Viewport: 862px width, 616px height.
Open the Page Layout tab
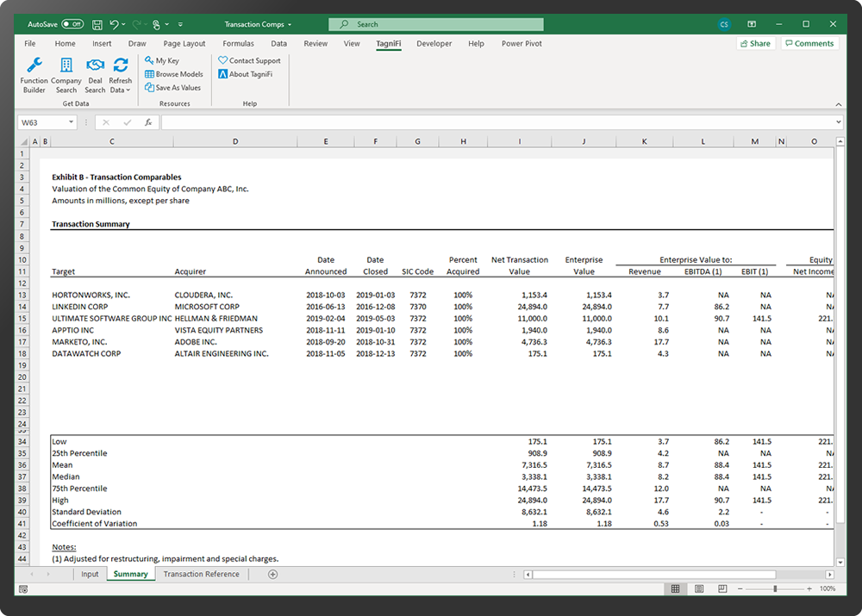pyautogui.click(x=184, y=43)
